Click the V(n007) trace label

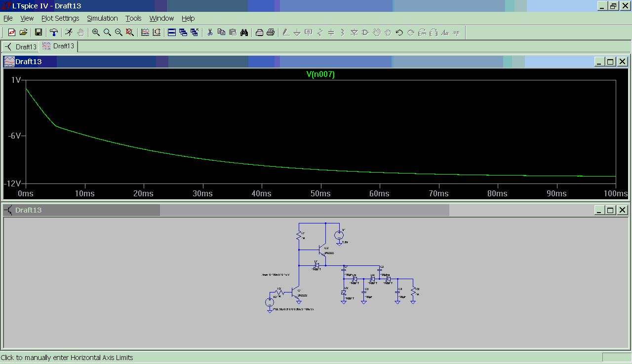click(x=320, y=74)
